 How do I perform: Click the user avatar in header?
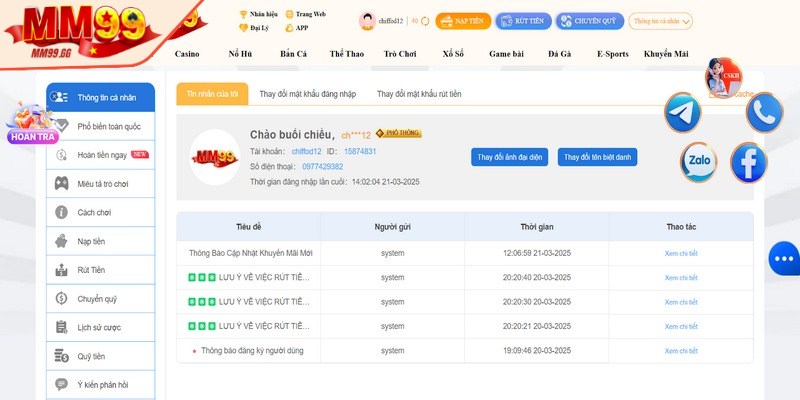point(367,21)
